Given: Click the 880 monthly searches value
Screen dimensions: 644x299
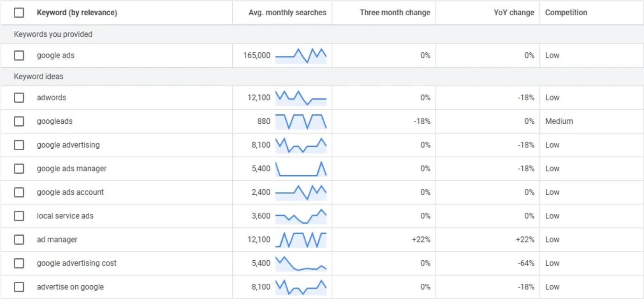Looking at the screenshot, I should coord(264,121).
